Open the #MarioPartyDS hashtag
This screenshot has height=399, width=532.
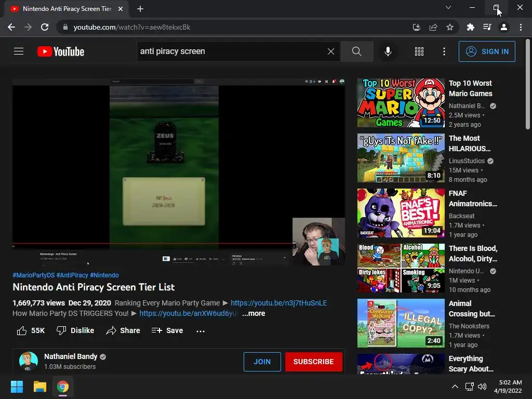click(x=34, y=275)
